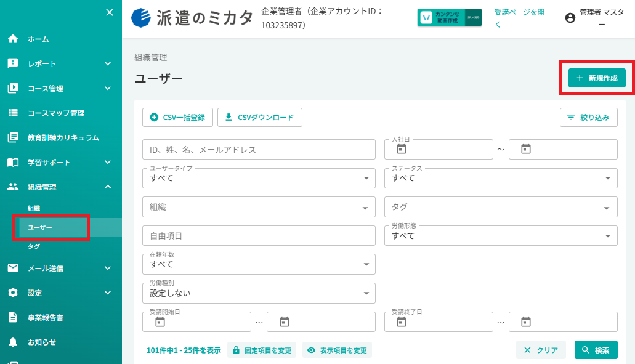Click calendar icon in 入社日 end field

pyautogui.click(x=525, y=149)
